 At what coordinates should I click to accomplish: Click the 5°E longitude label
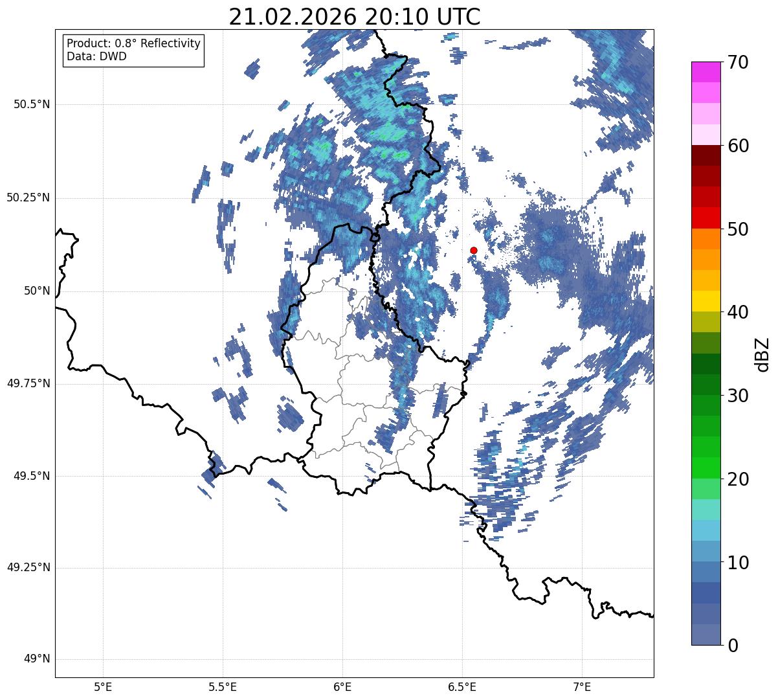click(103, 686)
